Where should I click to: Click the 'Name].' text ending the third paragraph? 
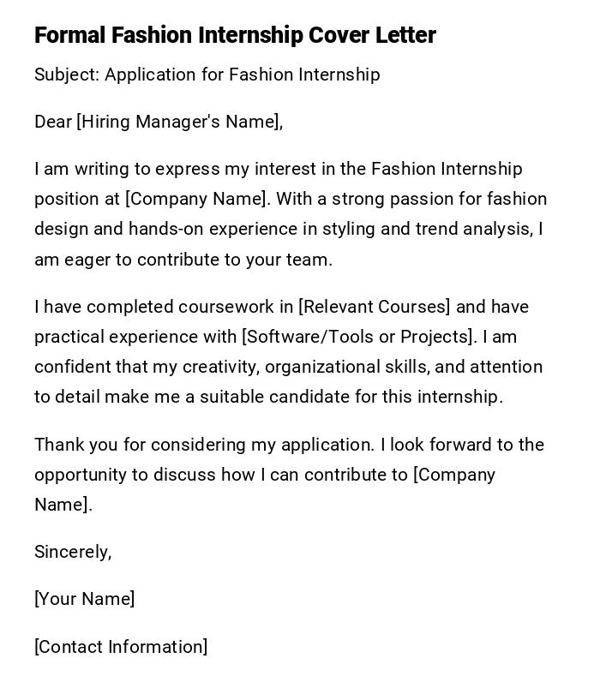click(x=63, y=505)
